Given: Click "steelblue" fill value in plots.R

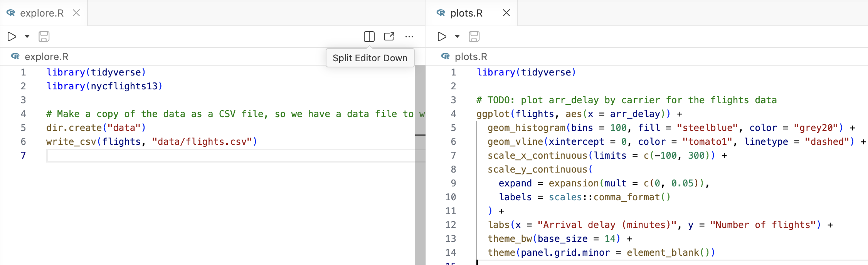Looking at the screenshot, I should (707, 128).
